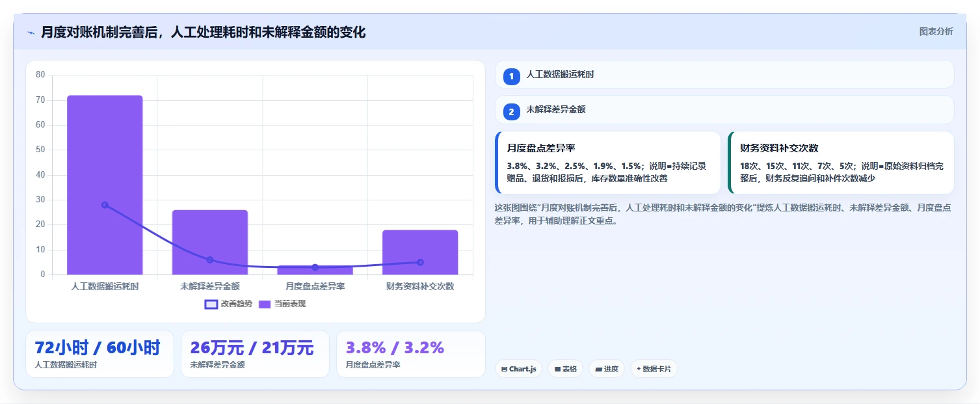
Task: Toggle the 当前表现 legend item
Action: tap(282, 304)
